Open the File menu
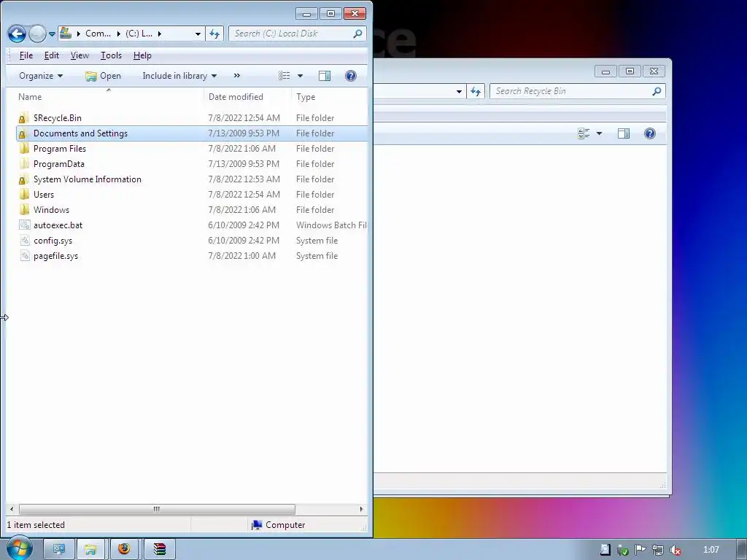The height and width of the screenshot is (560, 747). [x=26, y=55]
